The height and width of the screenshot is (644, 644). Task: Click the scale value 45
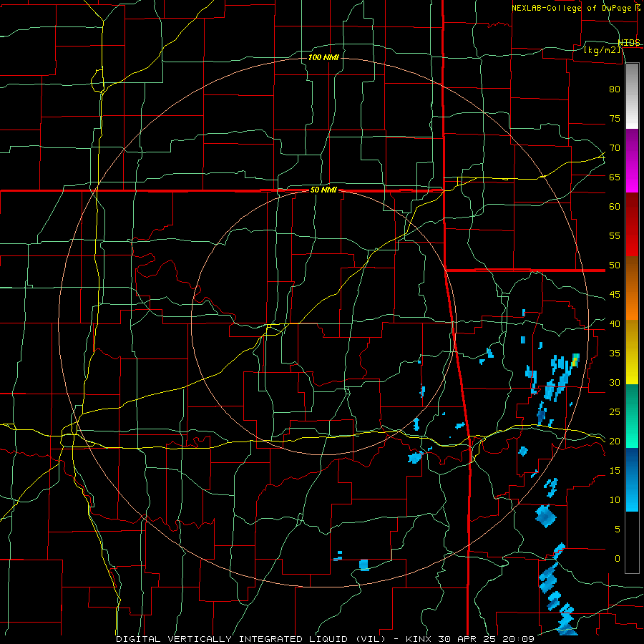click(x=615, y=295)
